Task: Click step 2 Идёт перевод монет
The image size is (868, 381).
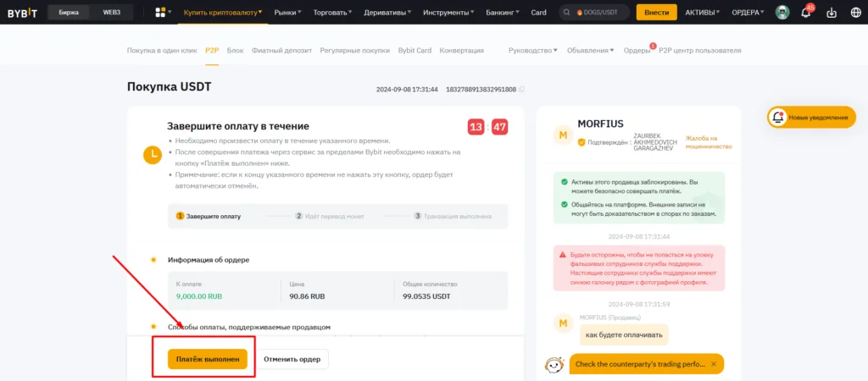Action: click(x=330, y=216)
